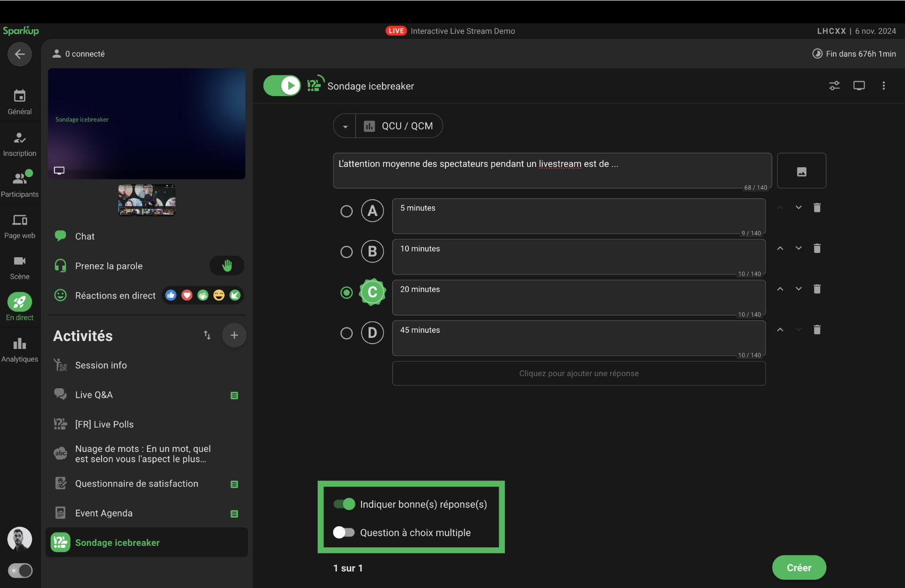
Task: Expand the QCU / QCM type dropdown
Action: (345, 126)
